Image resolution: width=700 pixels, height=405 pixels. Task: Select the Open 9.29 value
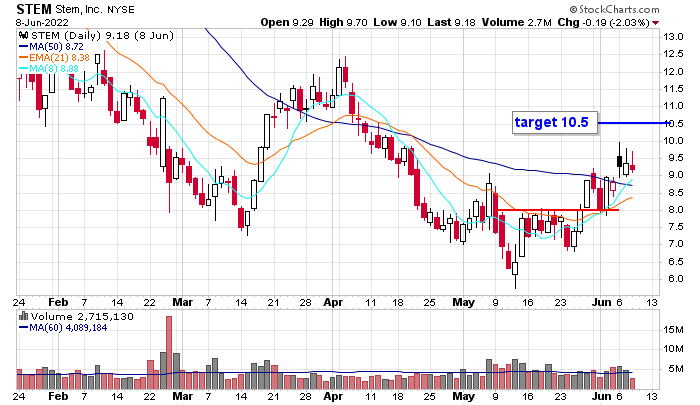point(287,22)
